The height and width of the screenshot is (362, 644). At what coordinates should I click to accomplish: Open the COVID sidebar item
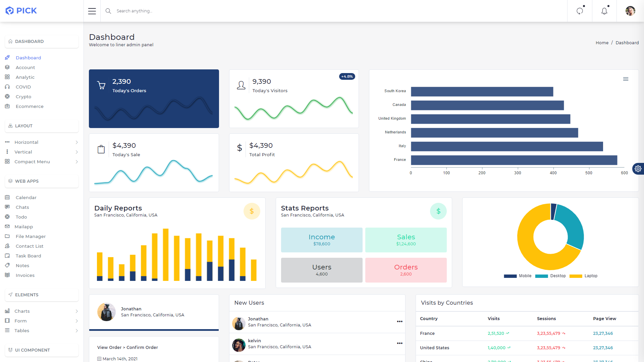(23, 87)
